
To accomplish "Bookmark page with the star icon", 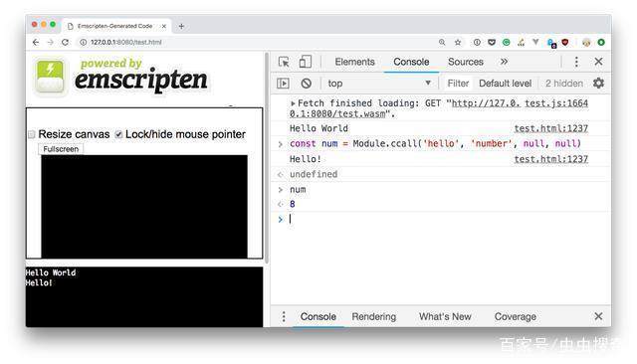I will pos(458,42).
